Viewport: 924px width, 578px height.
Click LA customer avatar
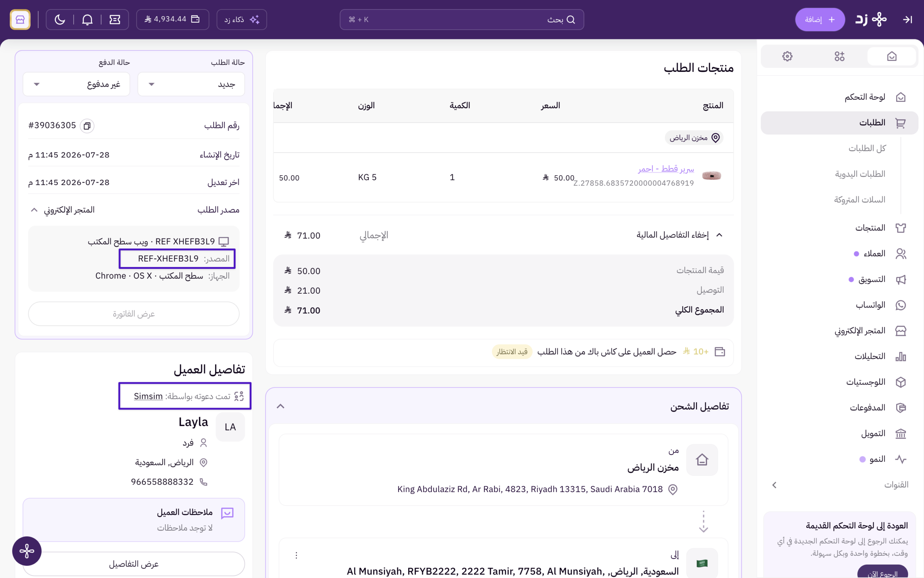230,427
